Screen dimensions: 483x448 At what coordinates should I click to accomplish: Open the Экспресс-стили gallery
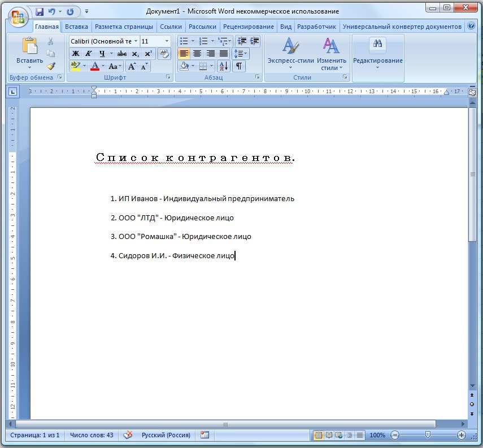pos(290,53)
